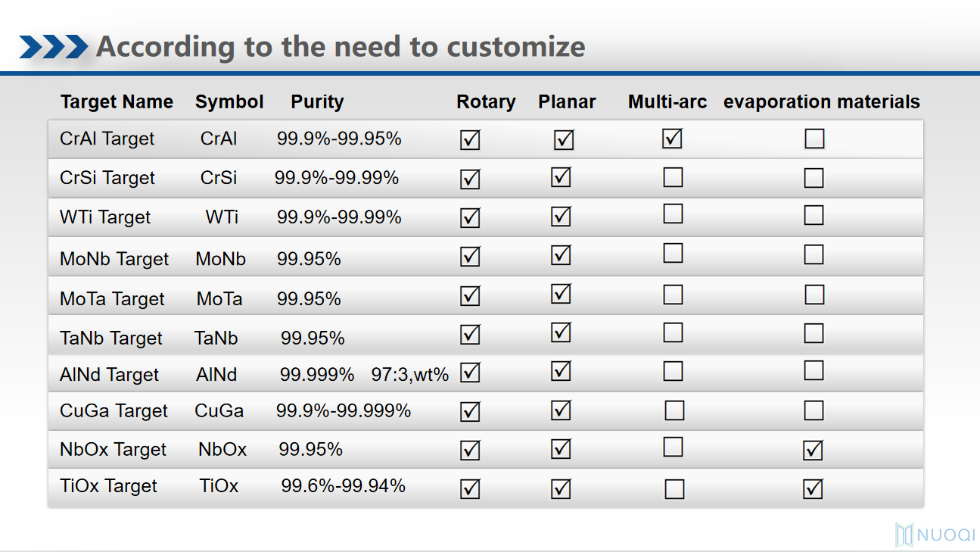Uncheck evaporation materials box for TiOx Target

813,489
